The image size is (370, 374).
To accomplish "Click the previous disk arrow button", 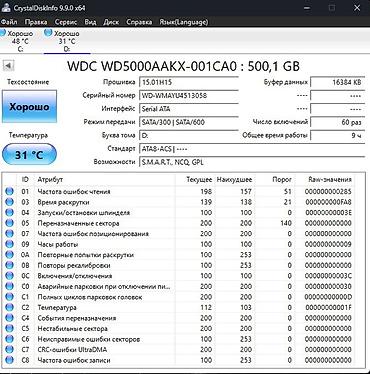I will (8, 65).
